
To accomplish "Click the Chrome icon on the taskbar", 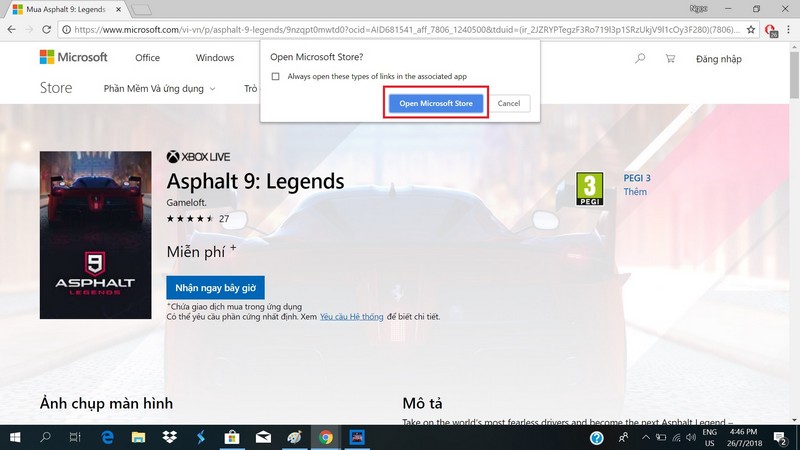I will [326, 437].
